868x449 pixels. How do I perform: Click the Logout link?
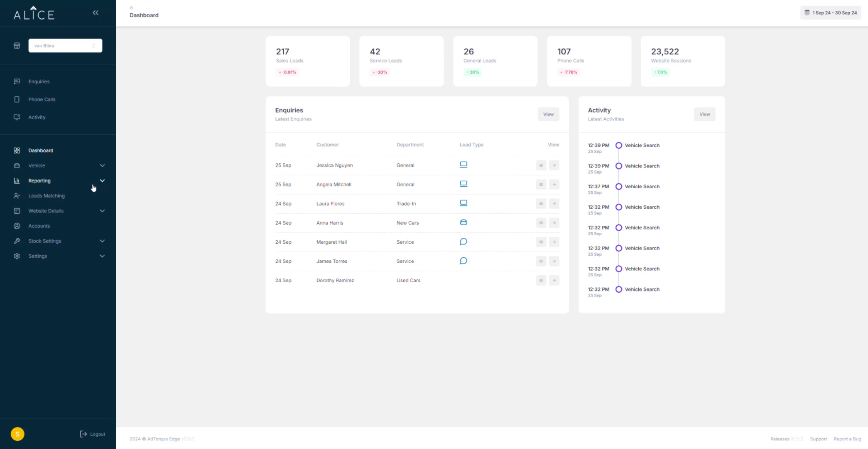click(93, 434)
